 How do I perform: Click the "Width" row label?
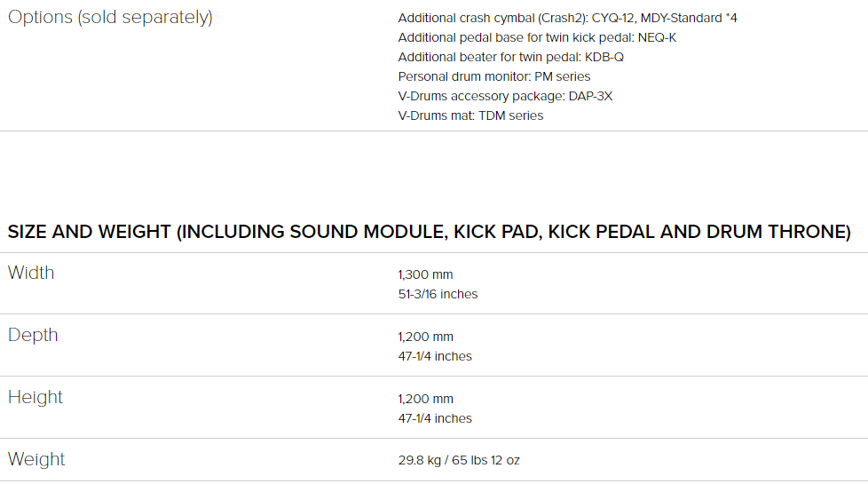tap(31, 273)
